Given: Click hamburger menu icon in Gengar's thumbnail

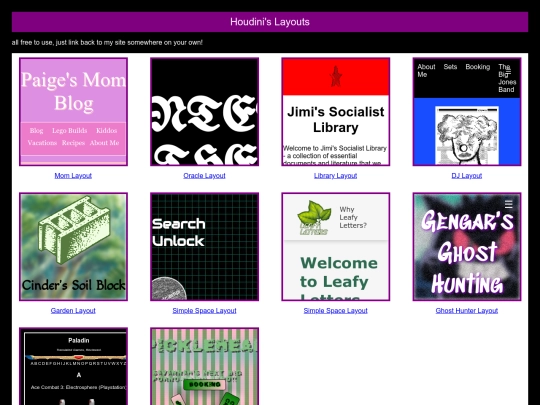Looking at the screenshot, I should pos(509,204).
